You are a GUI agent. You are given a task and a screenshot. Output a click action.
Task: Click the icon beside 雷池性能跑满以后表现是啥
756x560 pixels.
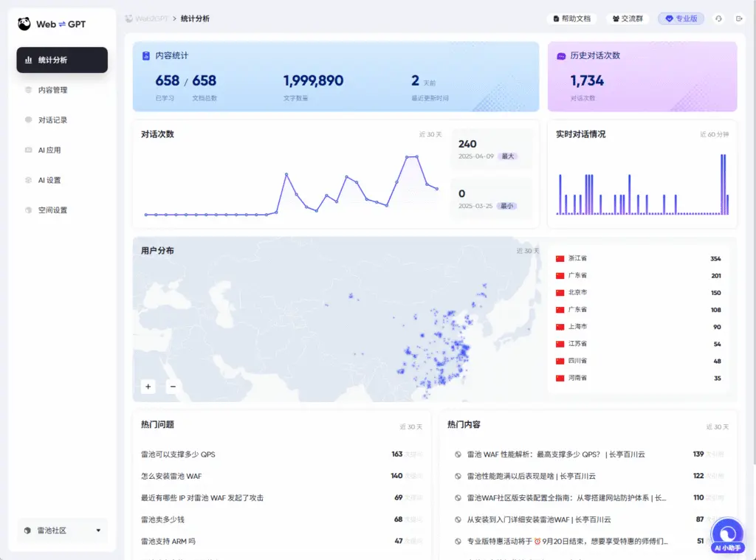tap(458, 476)
